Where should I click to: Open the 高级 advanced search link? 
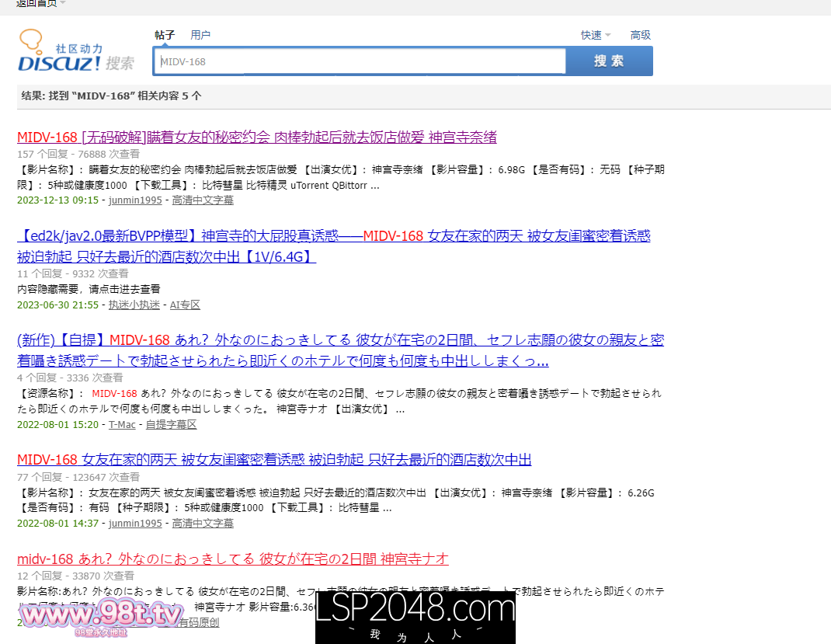tap(640, 35)
